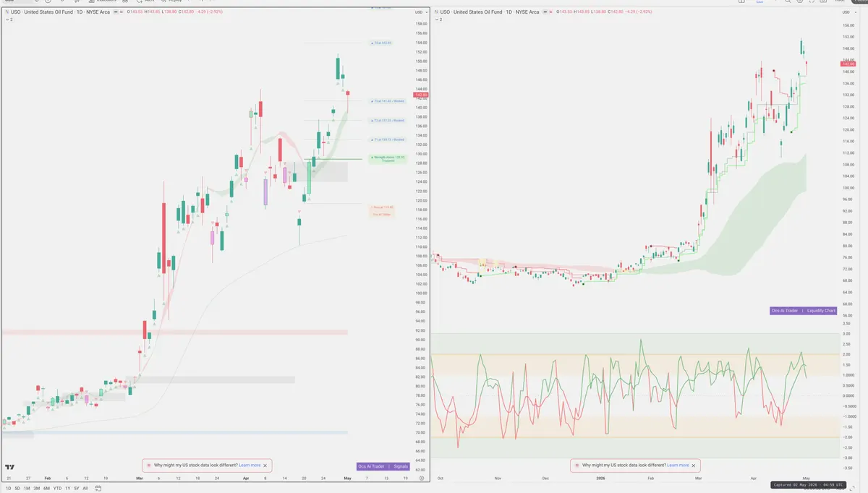Collapse the left chart indicator legend chevron
868x493 pixels.
pyautogui.click(x=7, y=20)
